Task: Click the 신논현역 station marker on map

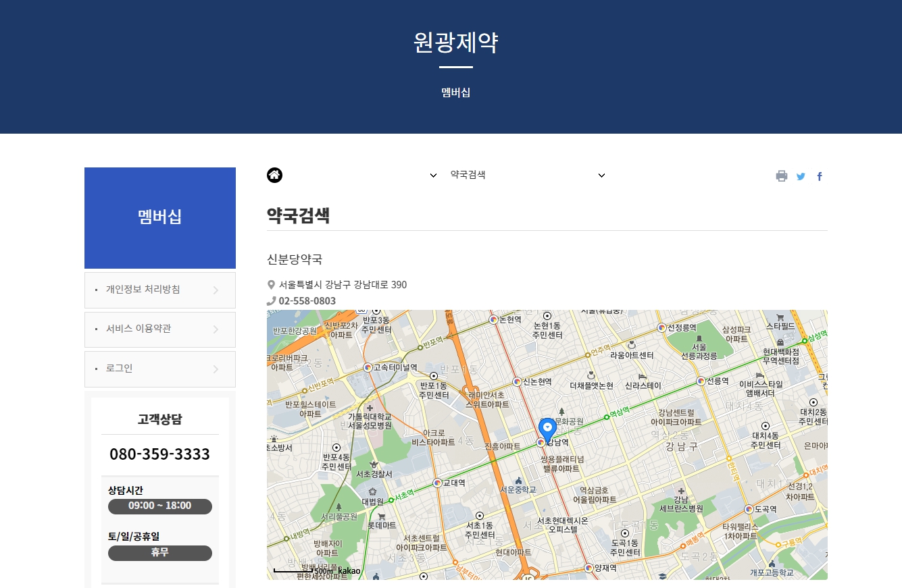Action: point(517,381)
